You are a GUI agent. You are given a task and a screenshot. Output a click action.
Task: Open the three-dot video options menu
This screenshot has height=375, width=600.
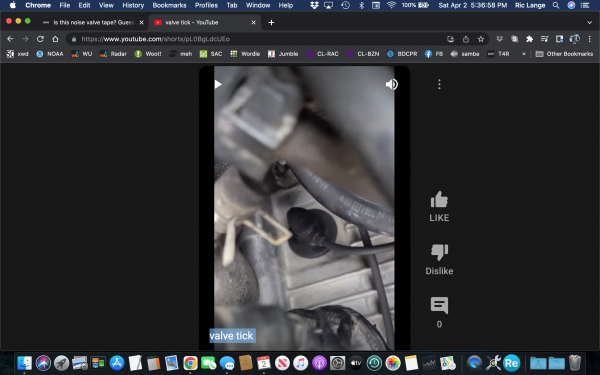pos(439,84)
